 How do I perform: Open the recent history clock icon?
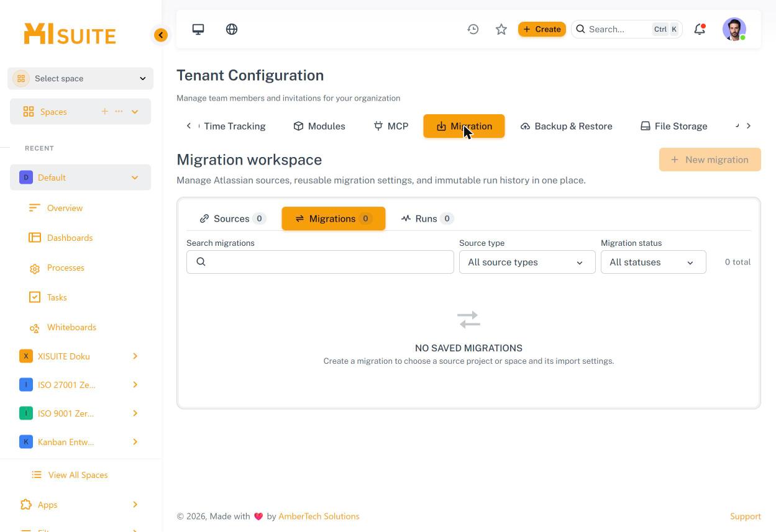[473, 29]
